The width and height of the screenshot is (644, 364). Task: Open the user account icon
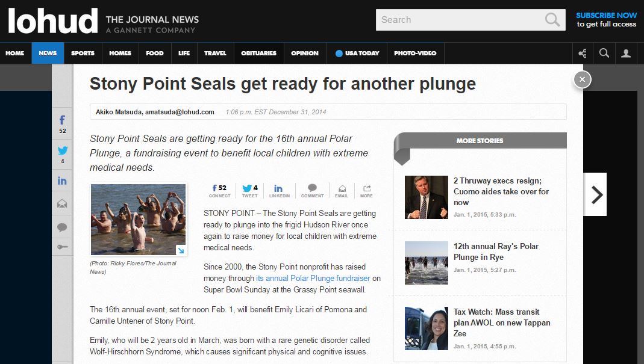tap(626, 54)
